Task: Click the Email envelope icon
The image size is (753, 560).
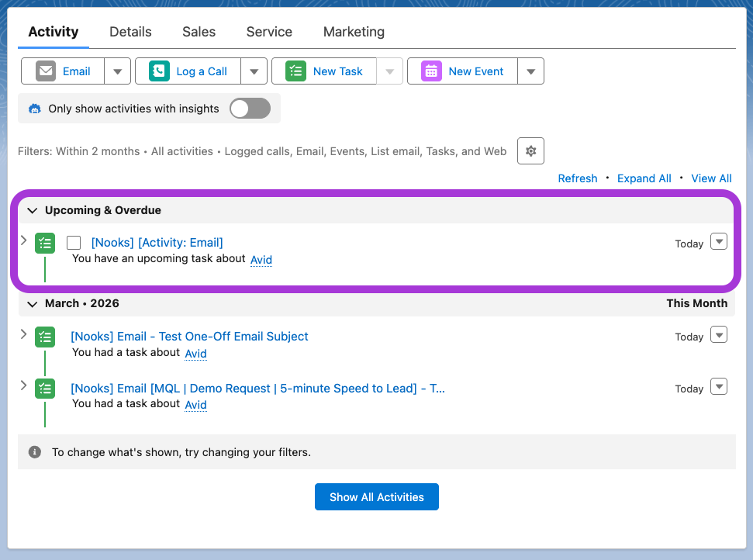Action: (46, 71)
